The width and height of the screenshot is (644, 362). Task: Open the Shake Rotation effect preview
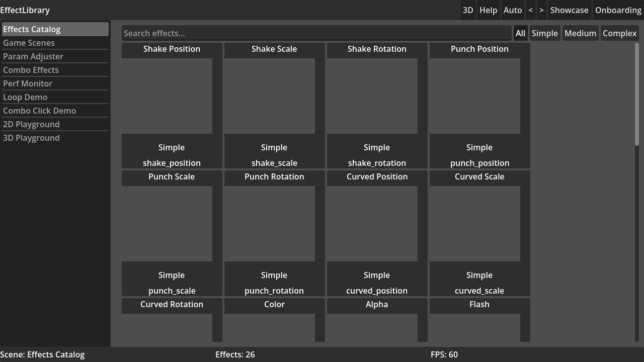[372, 96]
